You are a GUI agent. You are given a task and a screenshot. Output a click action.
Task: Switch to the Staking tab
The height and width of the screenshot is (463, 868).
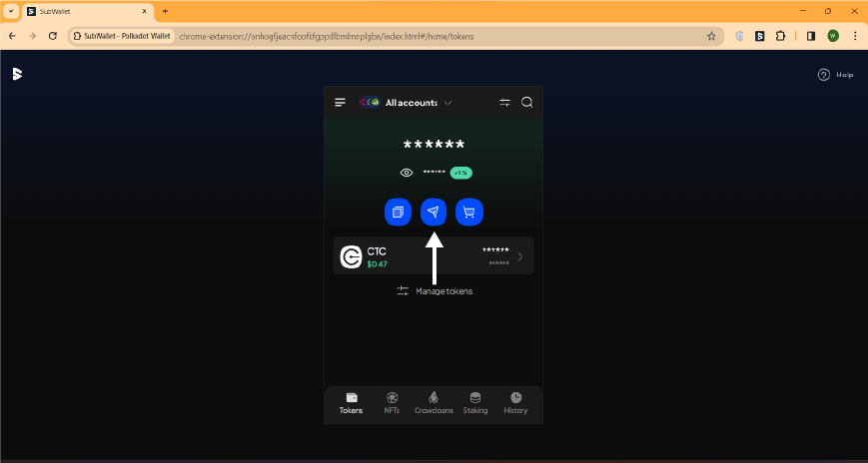pyautogui.click(x=475, y=403)
